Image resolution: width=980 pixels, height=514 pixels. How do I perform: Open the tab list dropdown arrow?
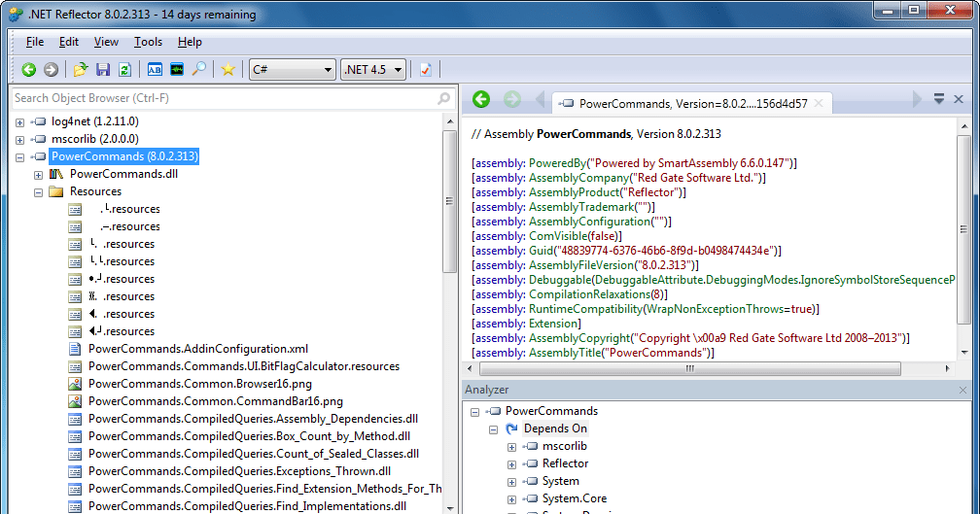[939, 99]
